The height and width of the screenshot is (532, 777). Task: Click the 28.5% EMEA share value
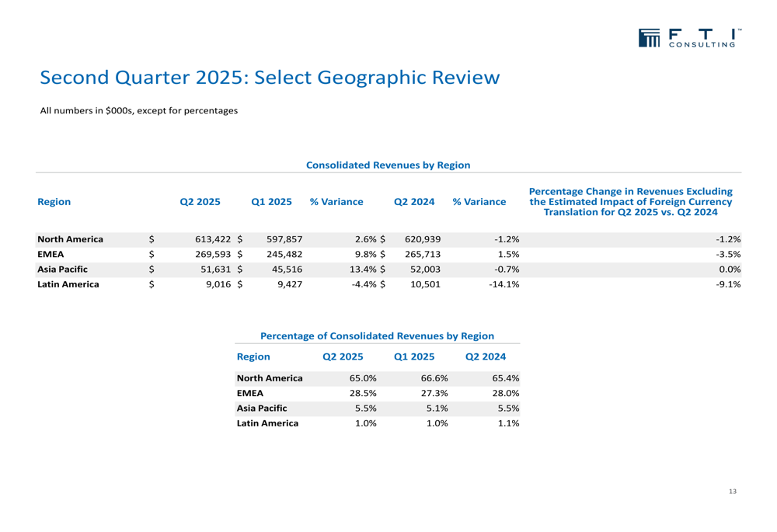coord(364,393)
